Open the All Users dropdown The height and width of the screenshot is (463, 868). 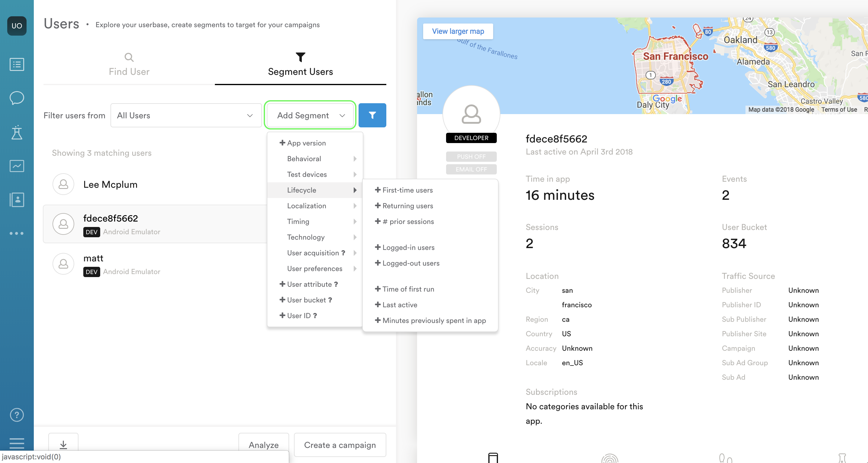186,115
